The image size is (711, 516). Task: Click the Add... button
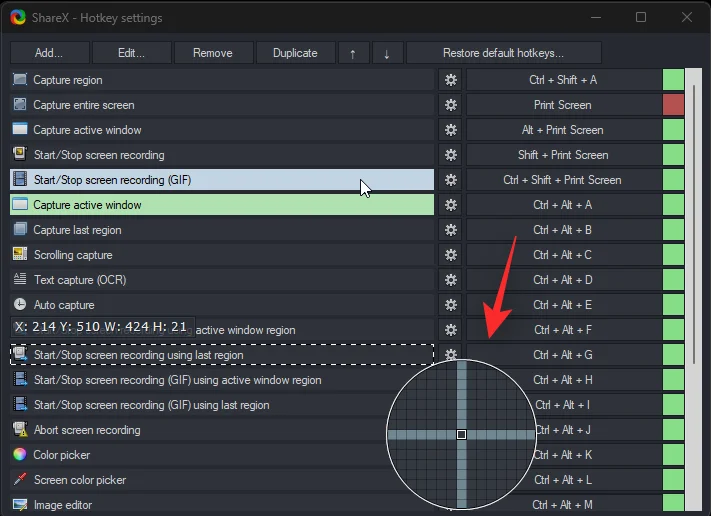click(49, 53)
